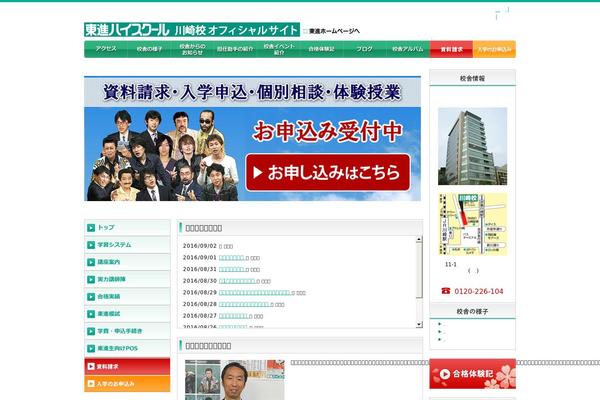600x400 pixels.
Task: Open the 実力講師陣 sidebar menu item
Action: pos(127,279)
